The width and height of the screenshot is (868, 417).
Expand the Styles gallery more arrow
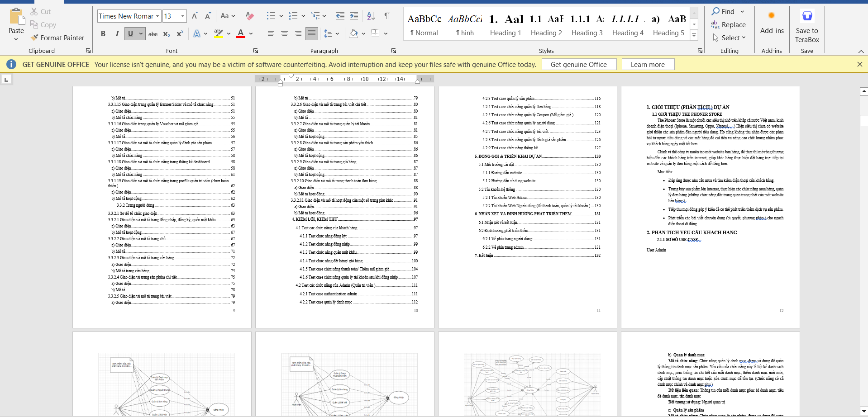(694, 35)
